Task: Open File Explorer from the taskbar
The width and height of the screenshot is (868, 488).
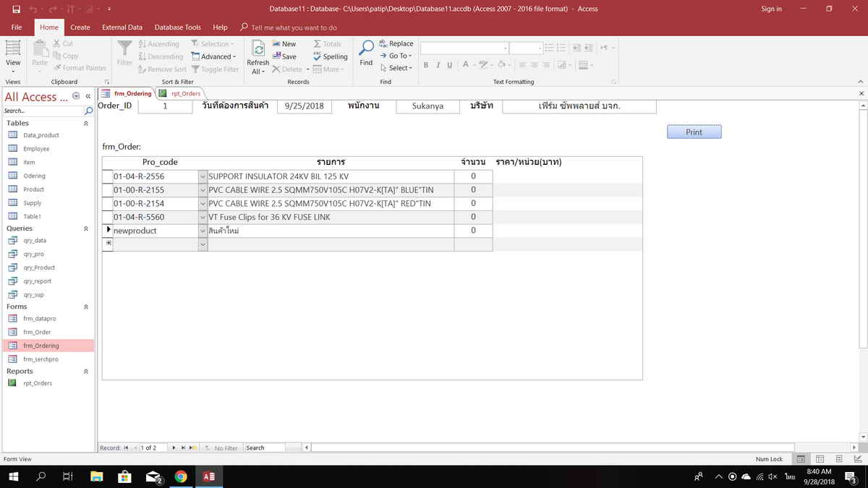Action: [x=96, y=476]
